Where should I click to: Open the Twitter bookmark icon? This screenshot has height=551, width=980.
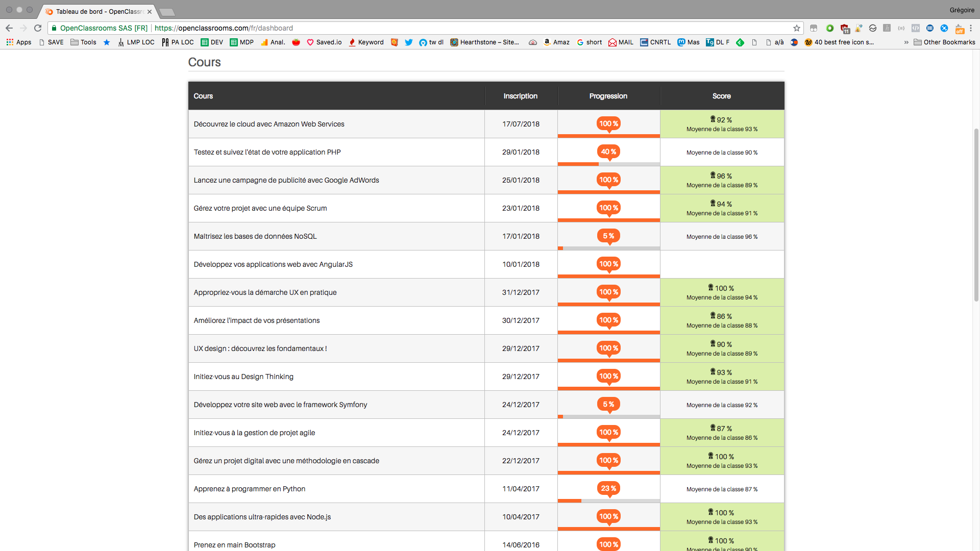click(x=408, y=42)
